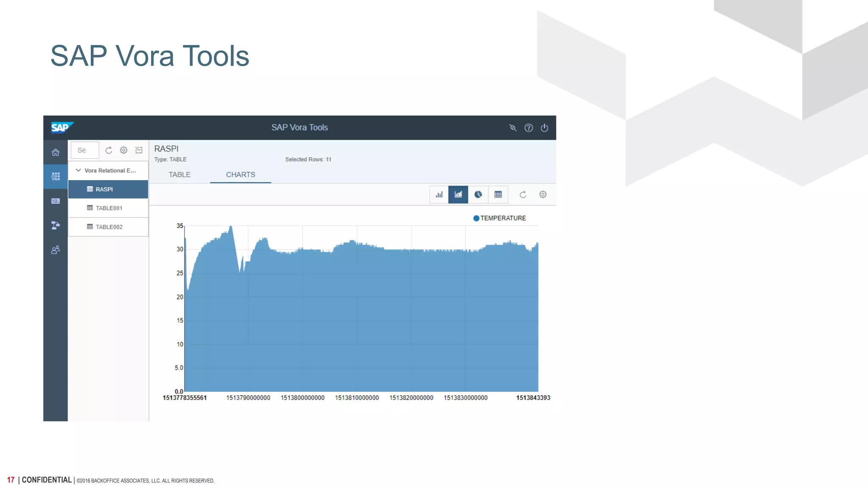Refresh the chart data

tap(523, 194)
